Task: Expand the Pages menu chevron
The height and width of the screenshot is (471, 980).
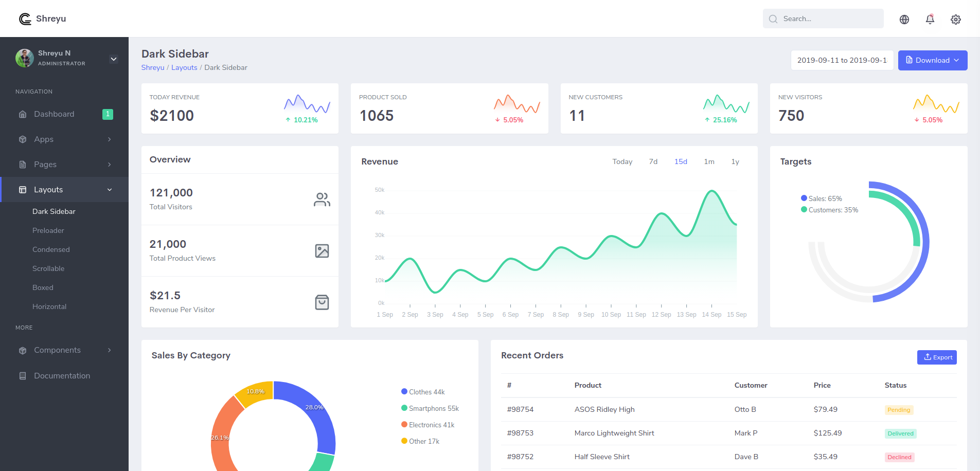Action: coord(110,165)
